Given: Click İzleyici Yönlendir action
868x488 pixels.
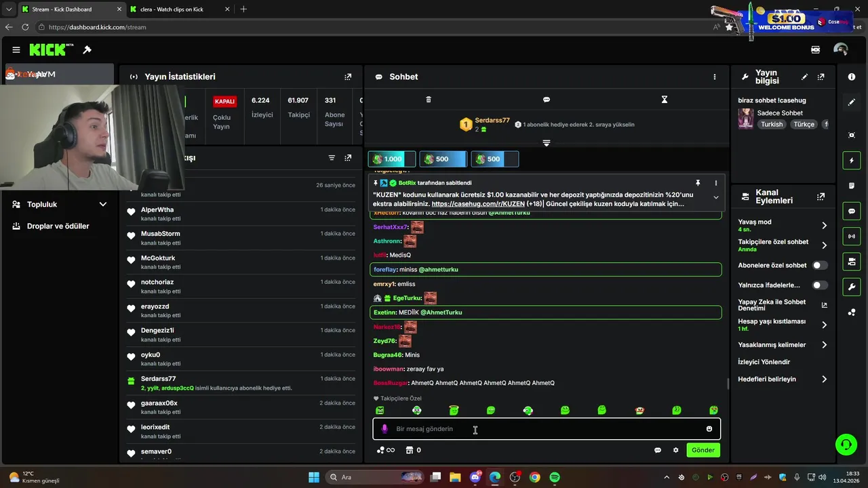Looking at the screenshot, I should click(x=764, y=362).
